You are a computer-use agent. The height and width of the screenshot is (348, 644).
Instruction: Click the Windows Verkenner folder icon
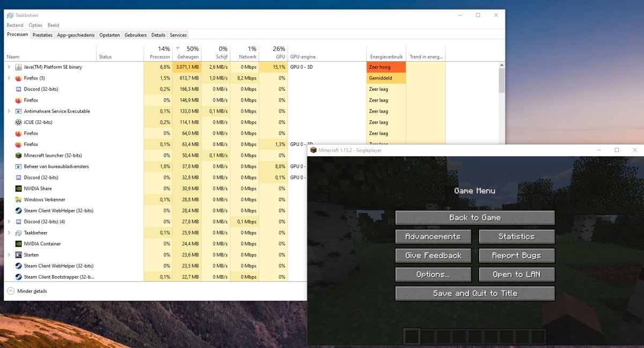19,200
